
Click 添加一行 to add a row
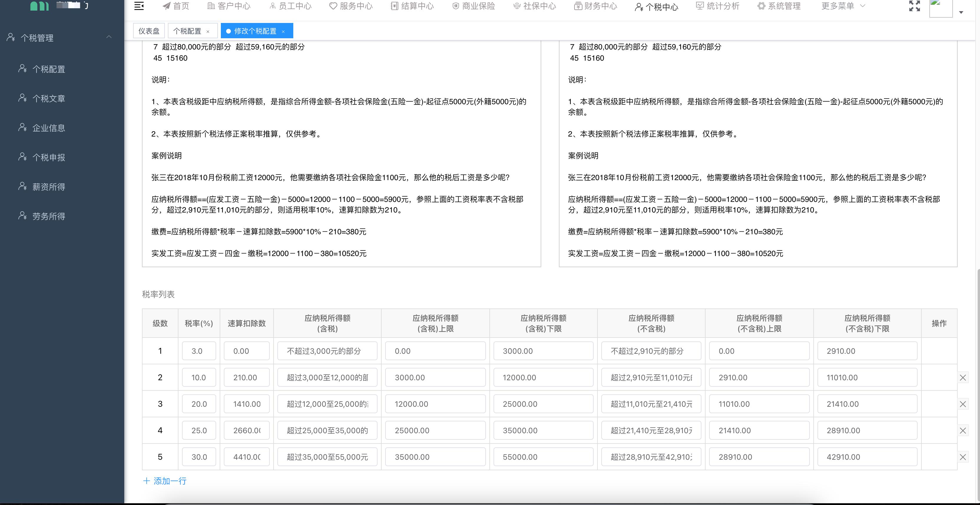point(164,481)
